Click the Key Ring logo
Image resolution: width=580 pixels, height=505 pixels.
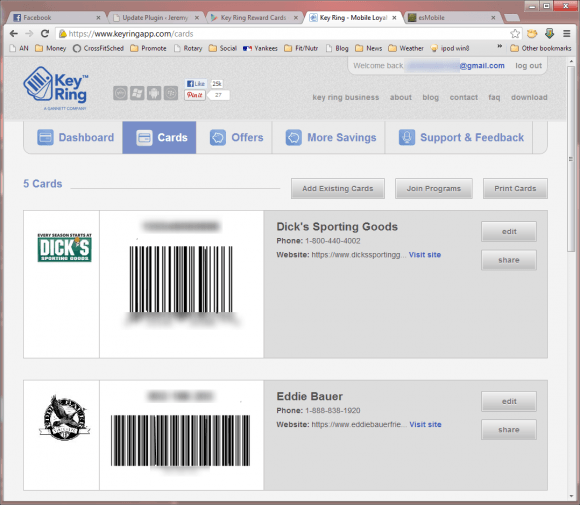pos(56,88)
